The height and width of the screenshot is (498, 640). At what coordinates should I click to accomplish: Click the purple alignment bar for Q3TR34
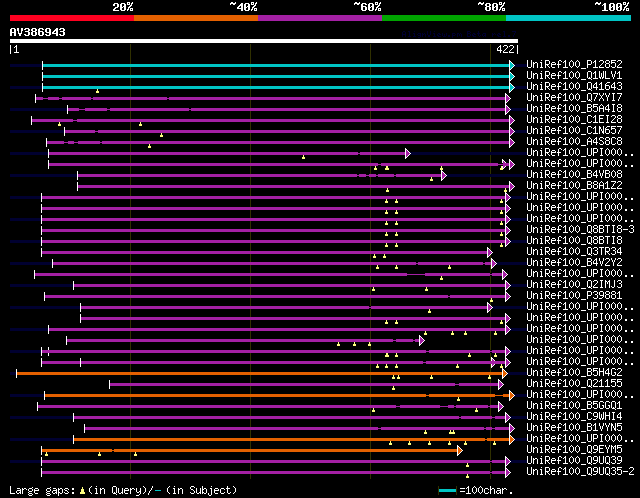coord(264,253)
